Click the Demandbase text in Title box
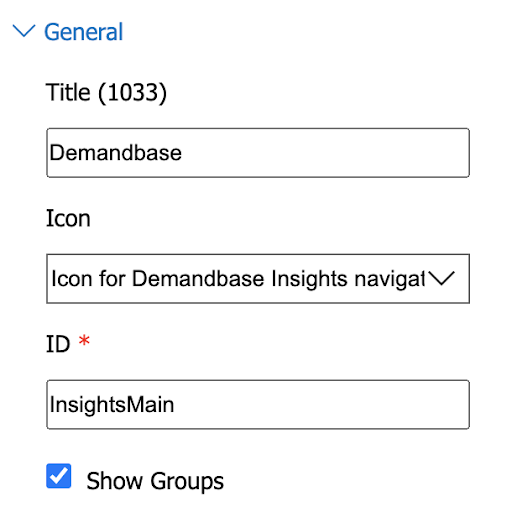Screen dimensions: 512x512 pos(116,153)
